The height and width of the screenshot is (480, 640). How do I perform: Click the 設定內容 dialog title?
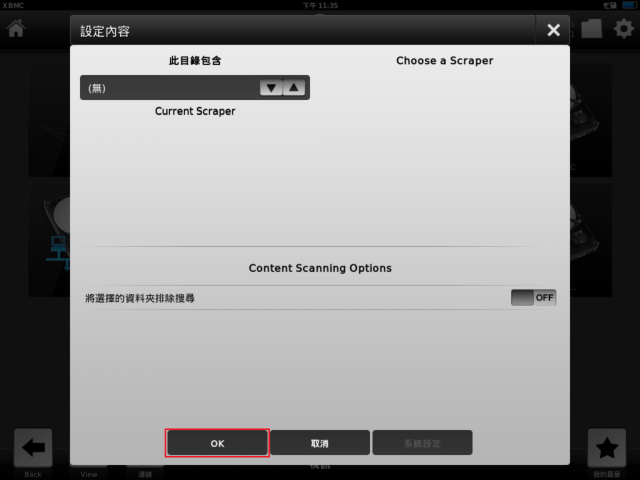click(105, 31)
